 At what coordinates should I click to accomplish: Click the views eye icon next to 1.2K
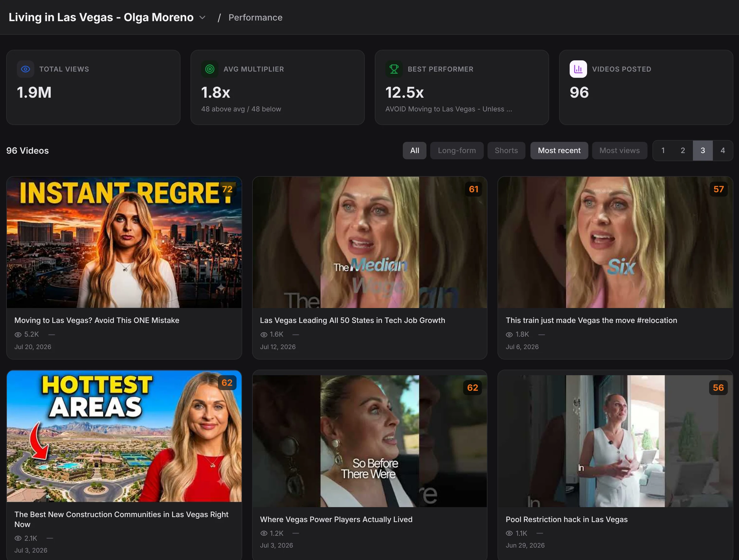tap(264, 533)
